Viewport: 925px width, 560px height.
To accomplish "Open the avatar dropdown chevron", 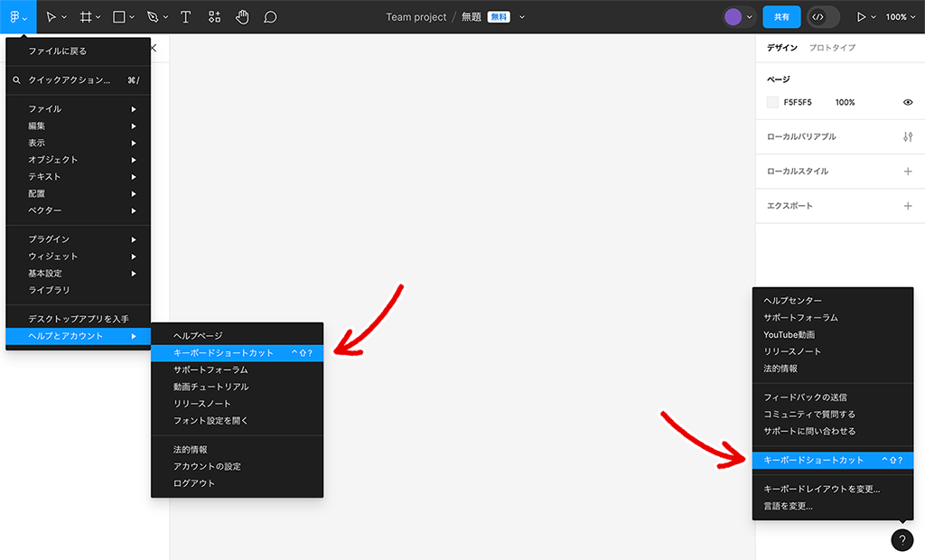I will (749, 18).
